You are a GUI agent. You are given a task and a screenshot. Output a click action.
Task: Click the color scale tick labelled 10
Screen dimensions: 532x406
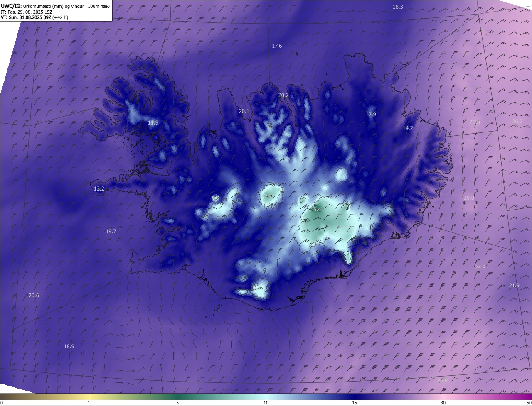click(x=266, y=403)
